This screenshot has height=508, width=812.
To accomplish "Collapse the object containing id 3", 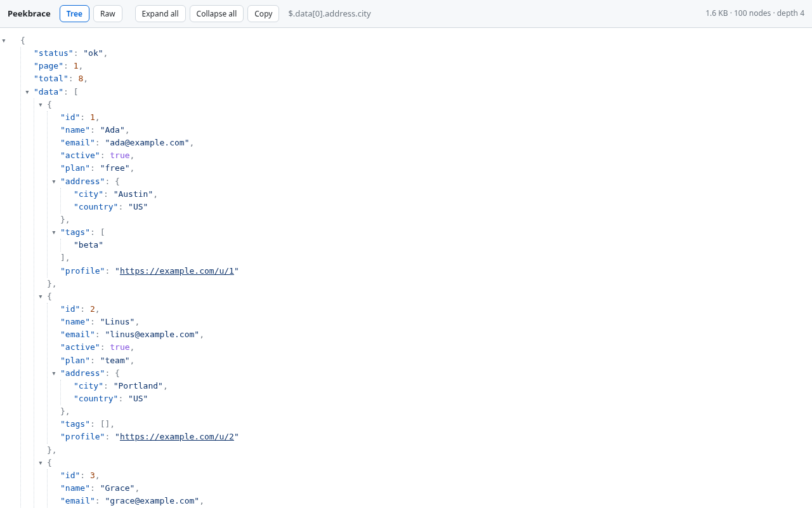I will pyautogui.click(x=41, y=463).
